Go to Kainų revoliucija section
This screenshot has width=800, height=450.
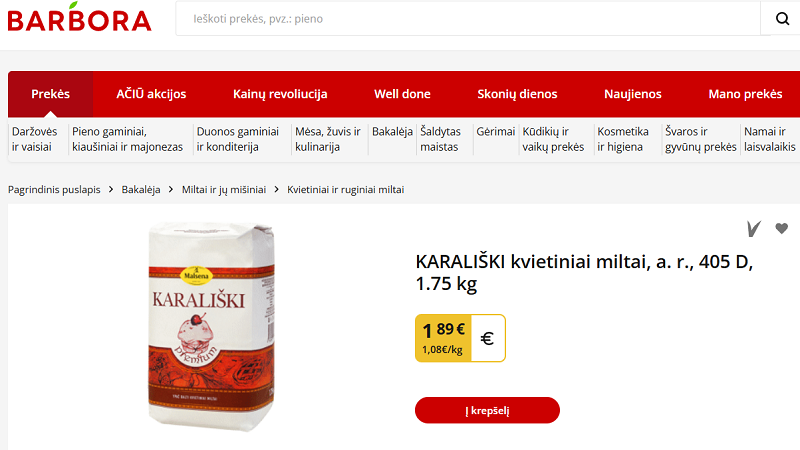280,94
